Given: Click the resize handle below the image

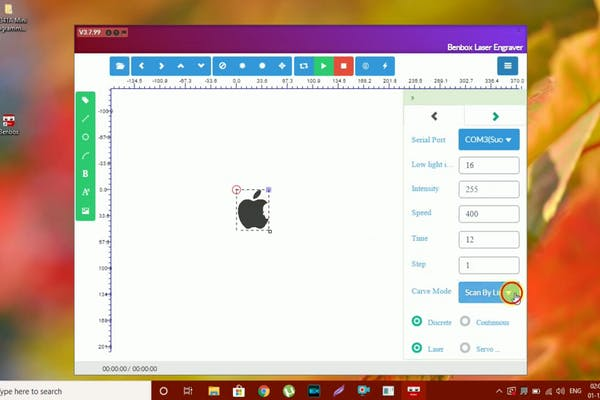Looking at the screenshot, I should pos(270,231).
